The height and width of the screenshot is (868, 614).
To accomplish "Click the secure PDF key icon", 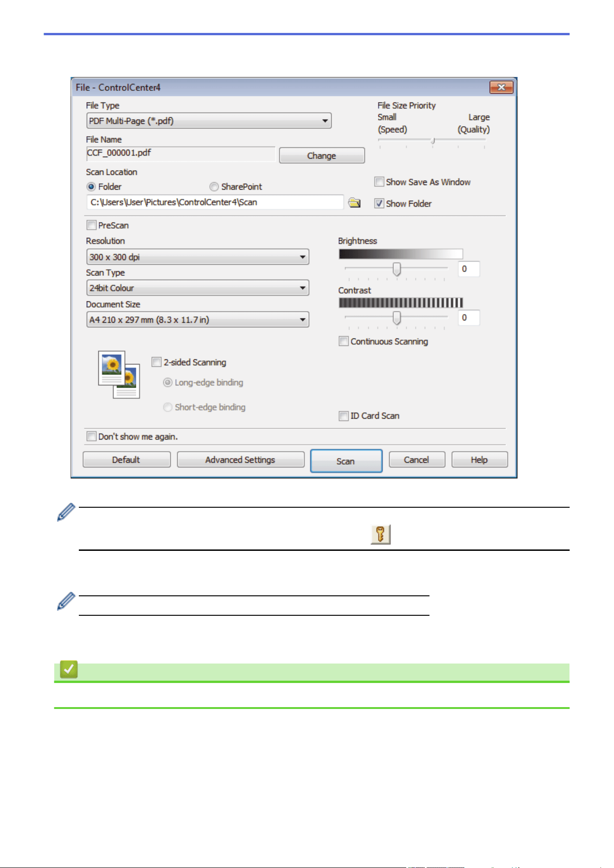I will [381, 534].
